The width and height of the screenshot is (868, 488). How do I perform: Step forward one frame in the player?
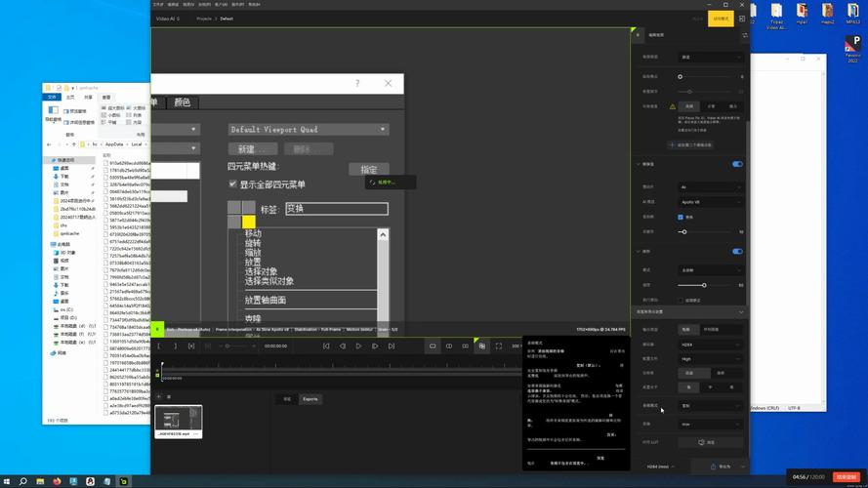coord(375,346)
